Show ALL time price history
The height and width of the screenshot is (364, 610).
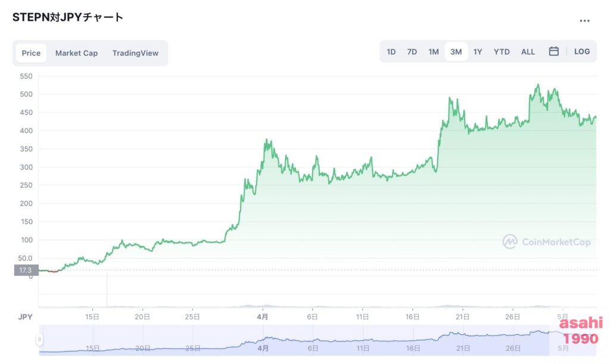point(528,52)
